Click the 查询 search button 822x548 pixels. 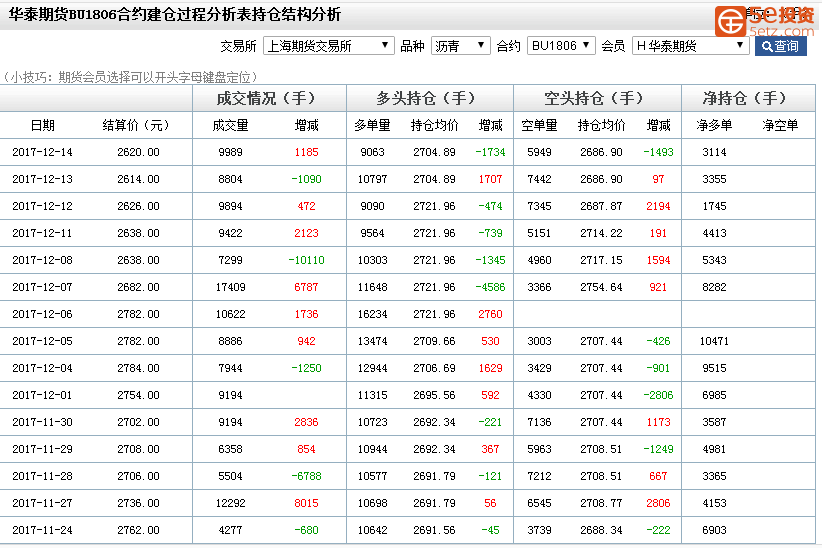tap(780, 46)
